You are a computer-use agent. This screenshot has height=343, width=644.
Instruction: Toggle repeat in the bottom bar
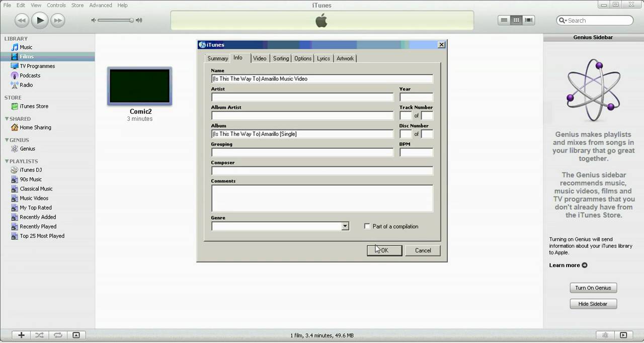coord(57,335)
